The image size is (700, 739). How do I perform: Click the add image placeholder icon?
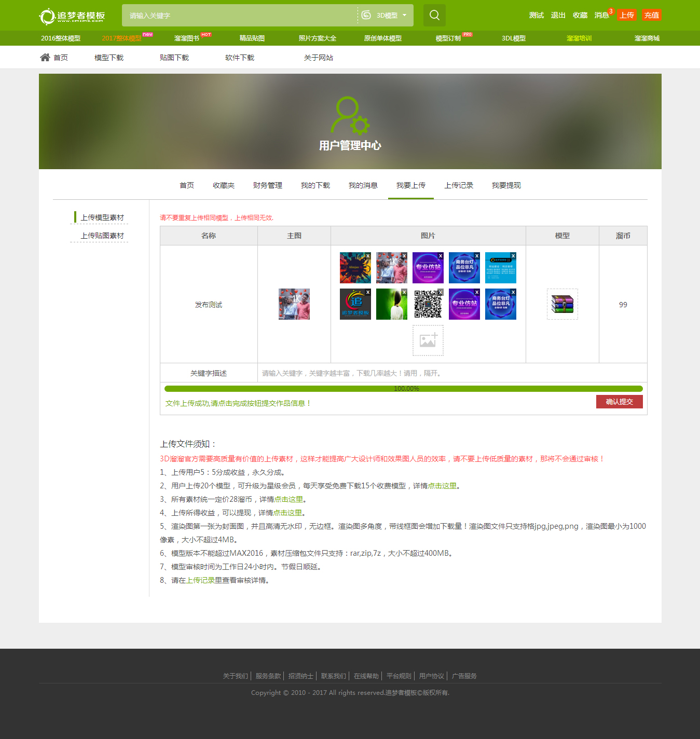tap(428, 340)
